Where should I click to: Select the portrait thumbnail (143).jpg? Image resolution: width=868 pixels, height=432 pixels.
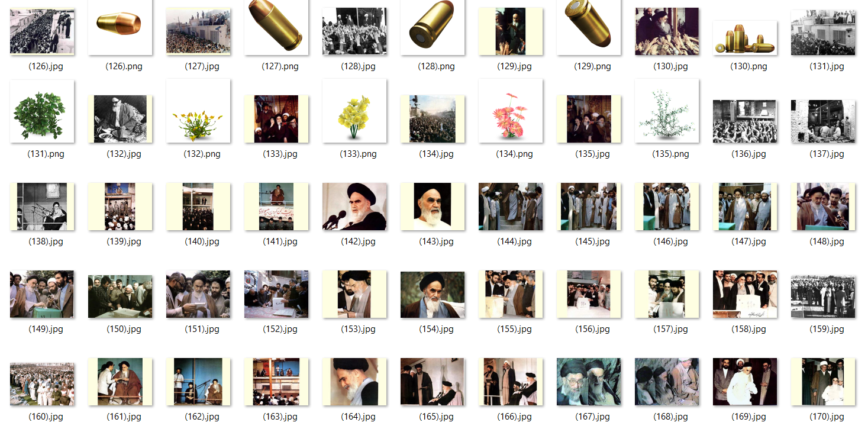(x=433, y=207)
